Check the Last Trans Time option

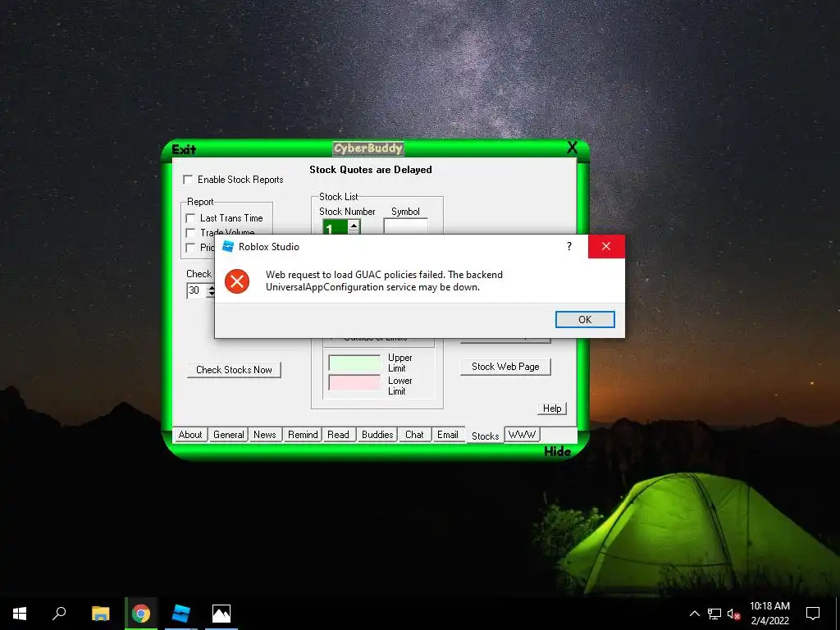coord(190,218)
